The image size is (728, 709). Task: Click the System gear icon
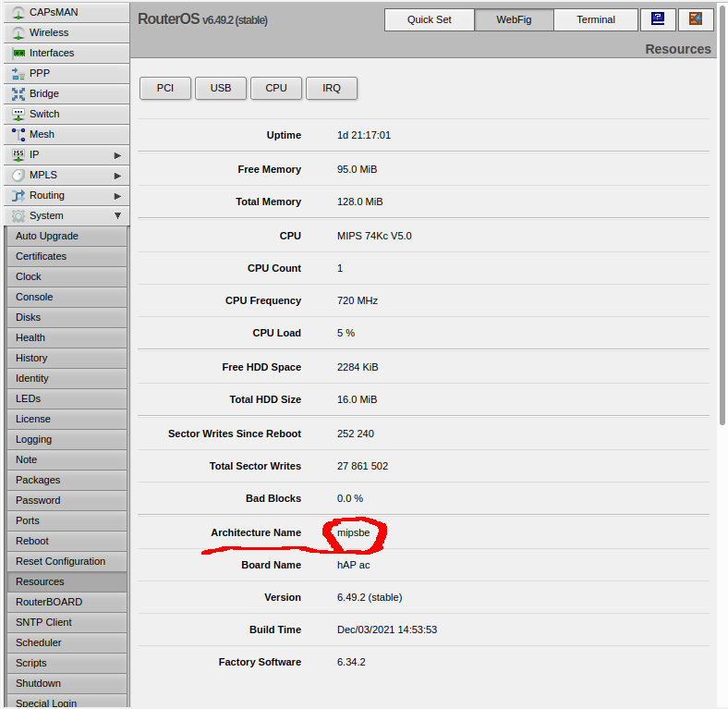coord(18,215)
